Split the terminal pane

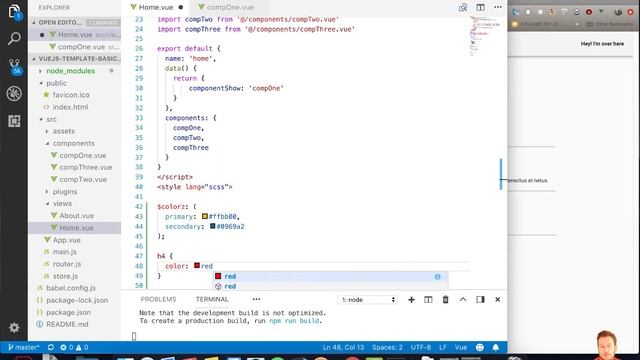pyautogui.click(x=428, y=300)
